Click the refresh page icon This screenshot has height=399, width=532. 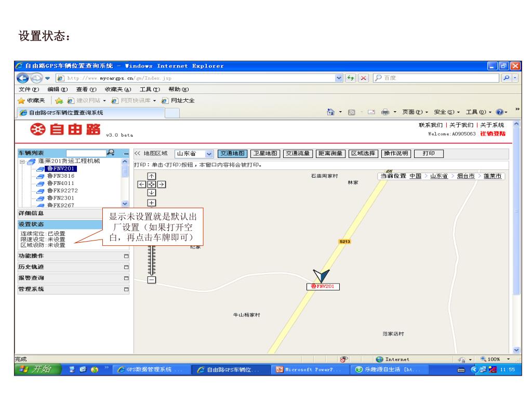coord(351,78)
